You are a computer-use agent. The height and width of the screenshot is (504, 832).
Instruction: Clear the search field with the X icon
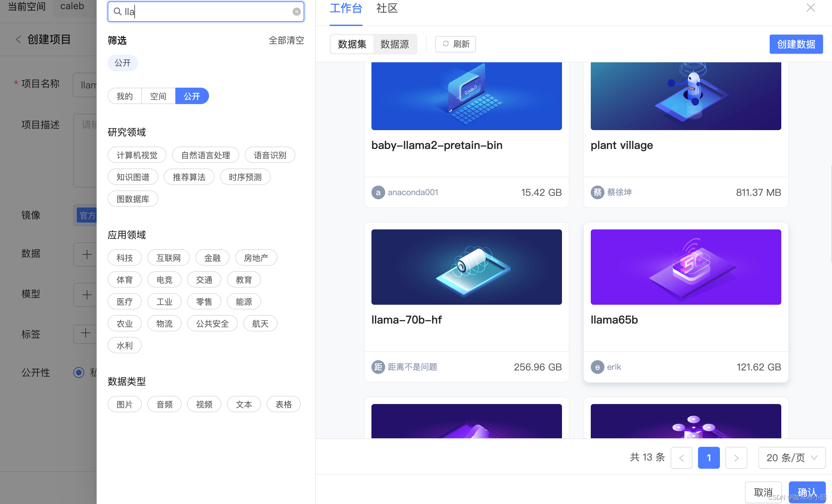[x=297, y=12]
